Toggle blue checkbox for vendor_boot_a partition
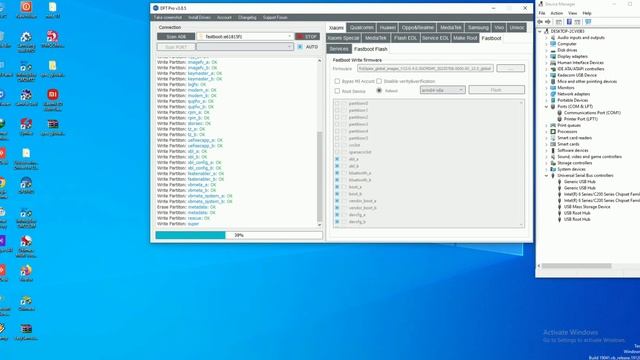640x360 pixels. pyautogui.click(x=337, y=201)
